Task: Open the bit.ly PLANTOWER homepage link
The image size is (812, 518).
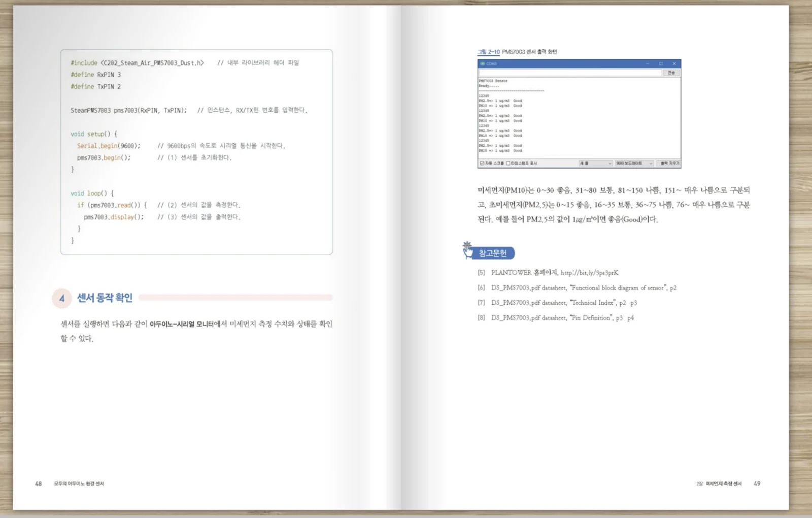Action: pos(590,273)
